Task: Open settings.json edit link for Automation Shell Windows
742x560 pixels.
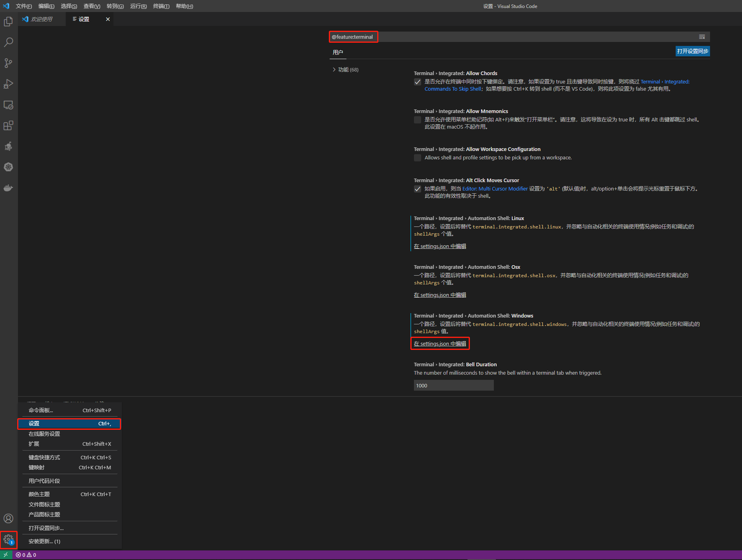Action: click(x=440, y=344)
